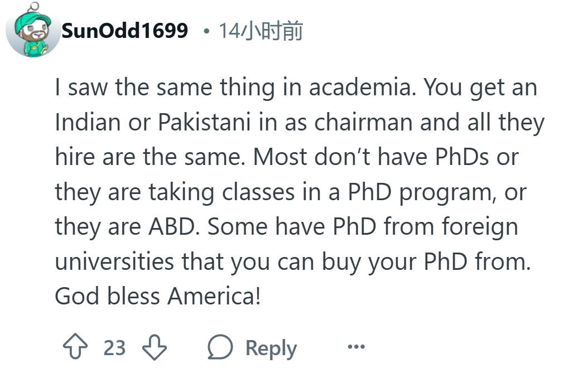Screen dimensions: 588x378
Task: Click the text 'God bless America!'
Action: coord(158,296)
